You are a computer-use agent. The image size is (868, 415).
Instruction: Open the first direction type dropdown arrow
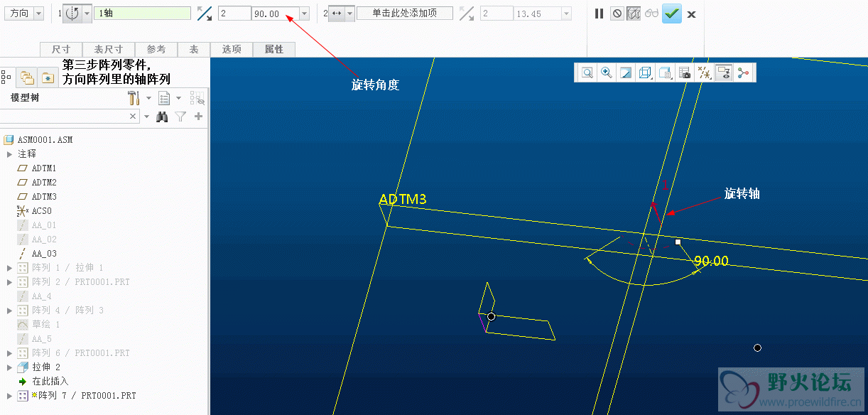pos(87,14)
